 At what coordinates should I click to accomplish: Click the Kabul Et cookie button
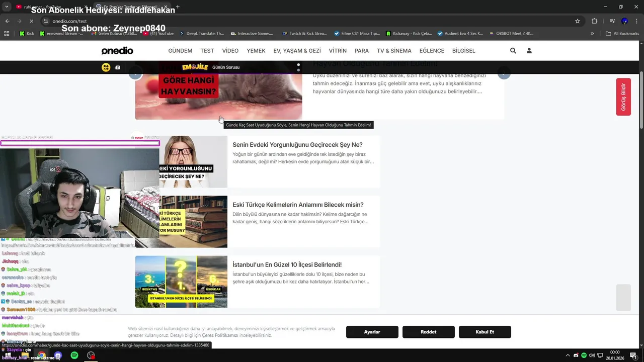(x=485, y=332)
